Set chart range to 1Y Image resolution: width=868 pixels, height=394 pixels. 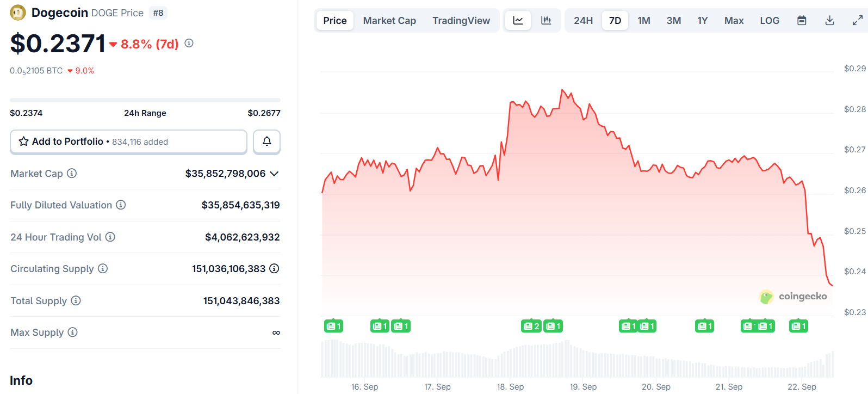pos(703,21)
